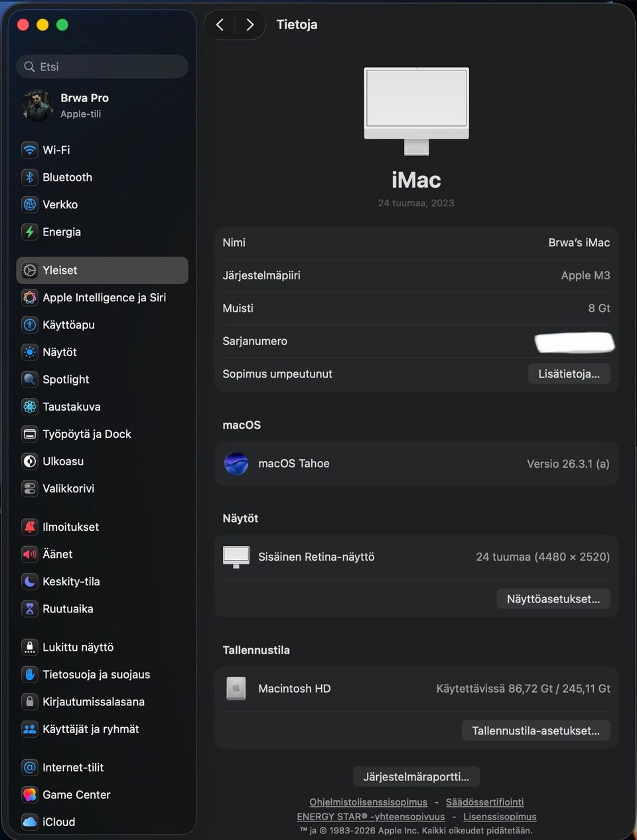The height and width of the screenshot is (840, 637).
Task: Select the Spotlight magnifier icon
Action: (30, 379)
